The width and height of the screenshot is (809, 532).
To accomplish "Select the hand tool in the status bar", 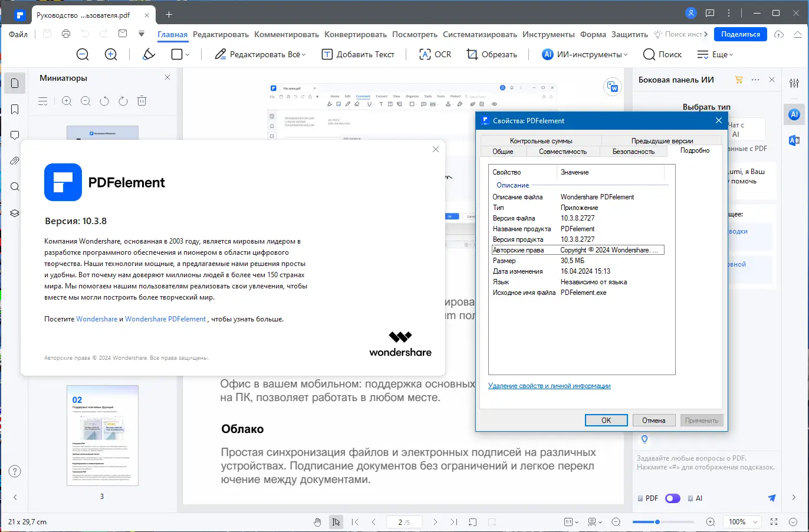I will click(317, 522).
